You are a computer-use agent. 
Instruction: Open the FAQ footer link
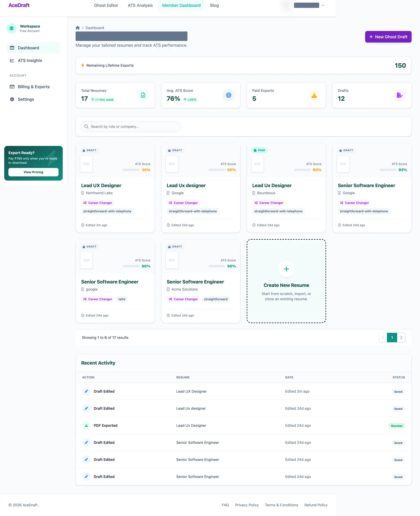(225, 505)
